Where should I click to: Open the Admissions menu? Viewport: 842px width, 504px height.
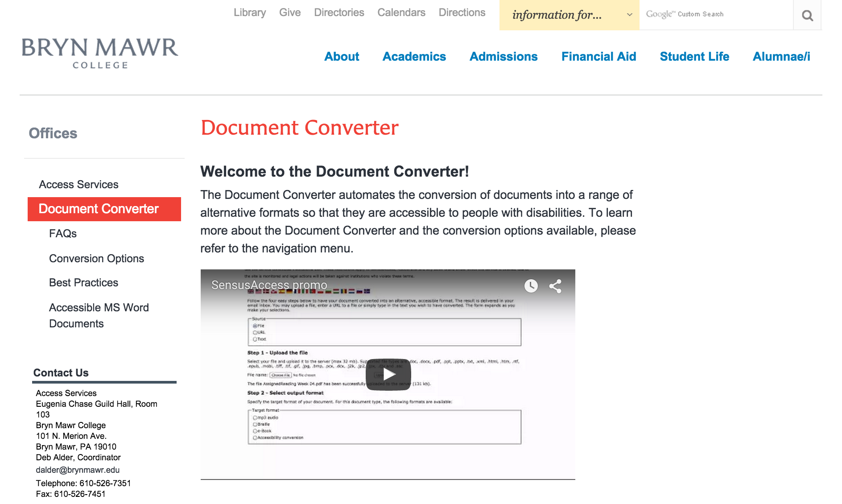(504, 57)
